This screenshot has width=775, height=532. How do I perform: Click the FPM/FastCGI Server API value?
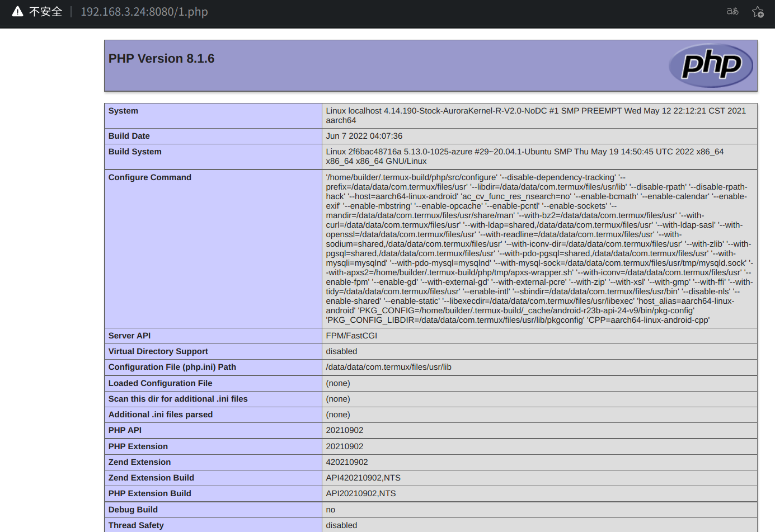(x=351, y=336)
